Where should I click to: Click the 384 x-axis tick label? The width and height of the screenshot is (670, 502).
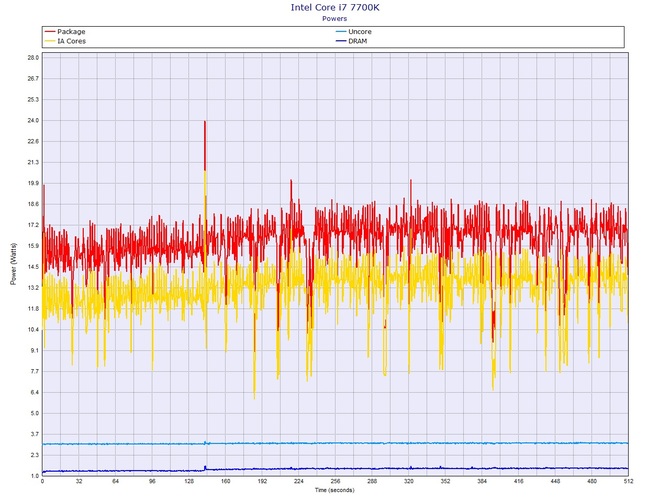point(482,481)
